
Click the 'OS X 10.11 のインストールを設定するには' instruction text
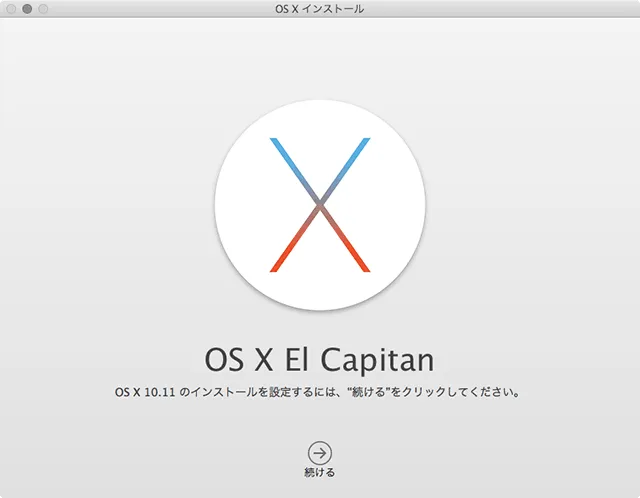(x=318, y=392)
